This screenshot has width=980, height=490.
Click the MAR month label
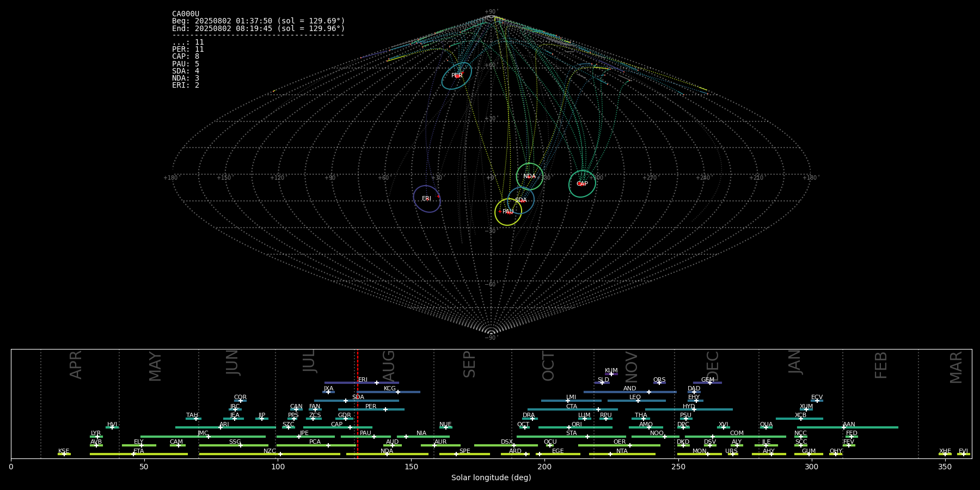click(x=956, y=367)
